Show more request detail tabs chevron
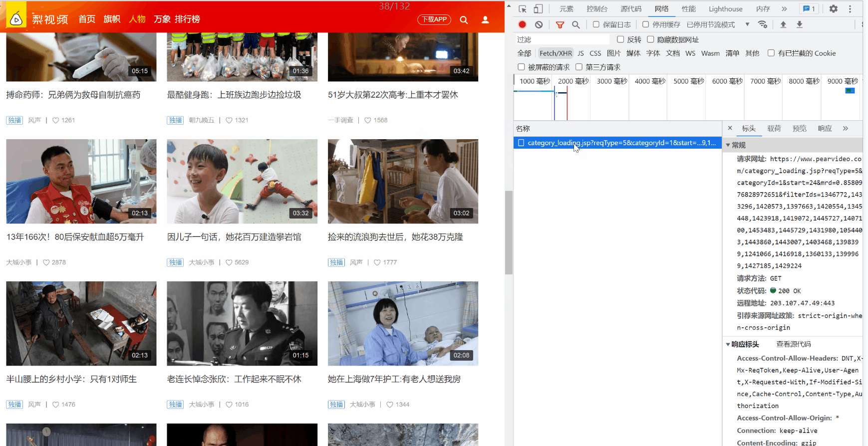The height and width of the screenshot is (446, 868). click(x=846, y=128)
